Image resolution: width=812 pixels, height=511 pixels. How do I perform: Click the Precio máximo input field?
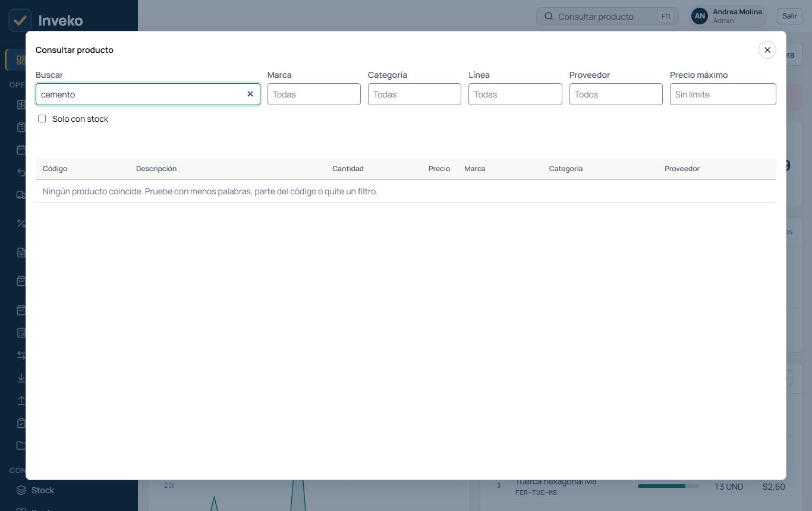pyautogui.click(x=723, y=94)
